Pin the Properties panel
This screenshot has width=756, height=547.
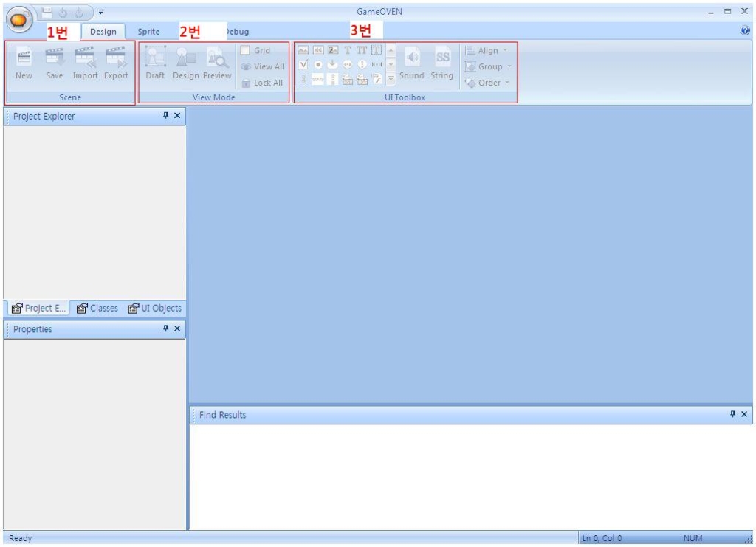pos(165,328)
